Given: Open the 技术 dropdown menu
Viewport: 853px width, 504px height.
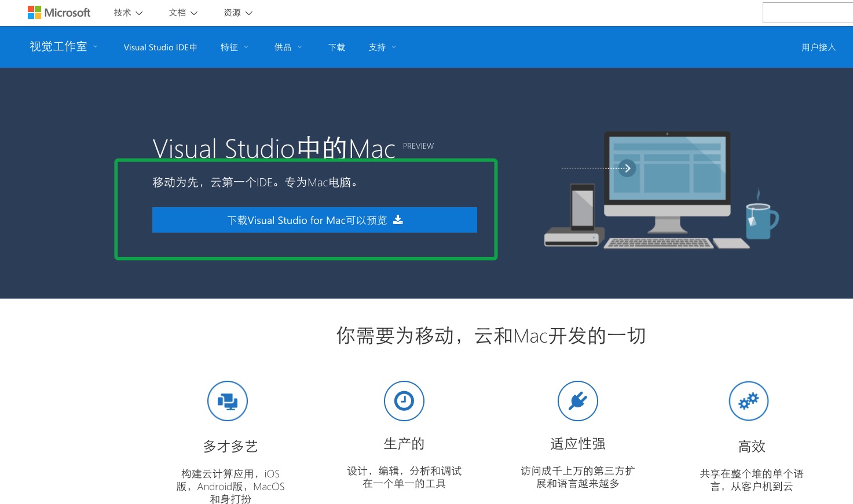Looking at the screenshot, I should [128, 13].
